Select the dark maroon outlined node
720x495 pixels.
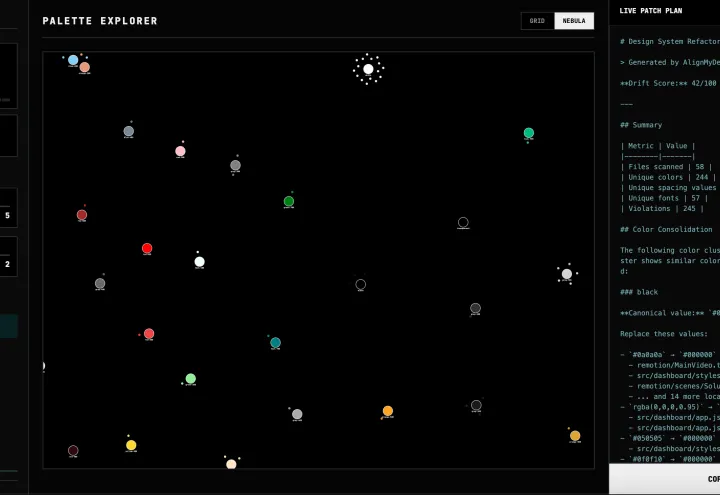click(73, 450)
